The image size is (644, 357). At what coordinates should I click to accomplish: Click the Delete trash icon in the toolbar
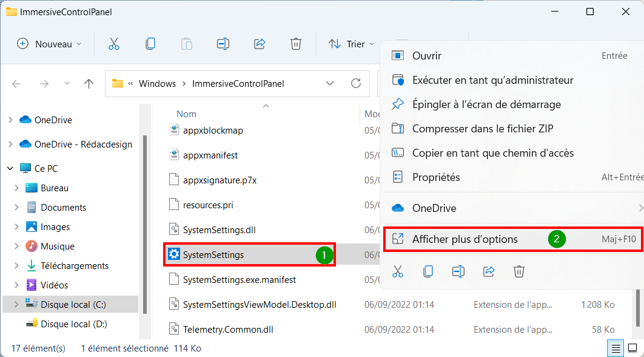click(296, 44)
